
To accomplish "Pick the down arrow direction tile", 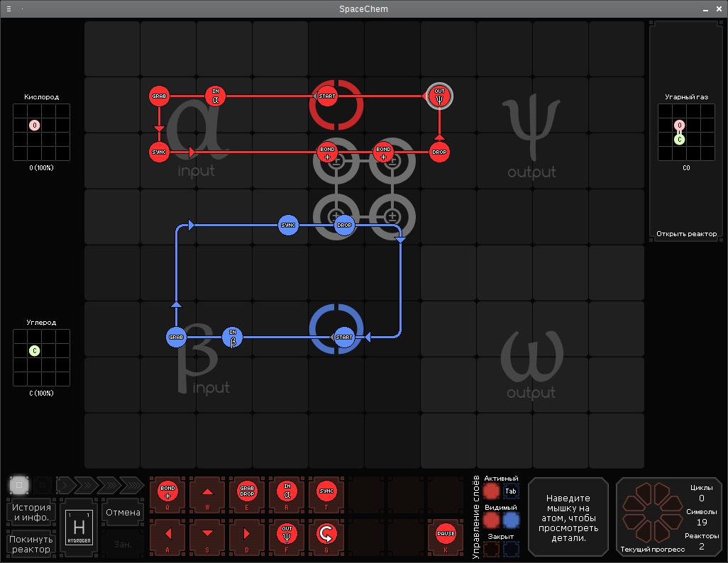I will point(207,537).
